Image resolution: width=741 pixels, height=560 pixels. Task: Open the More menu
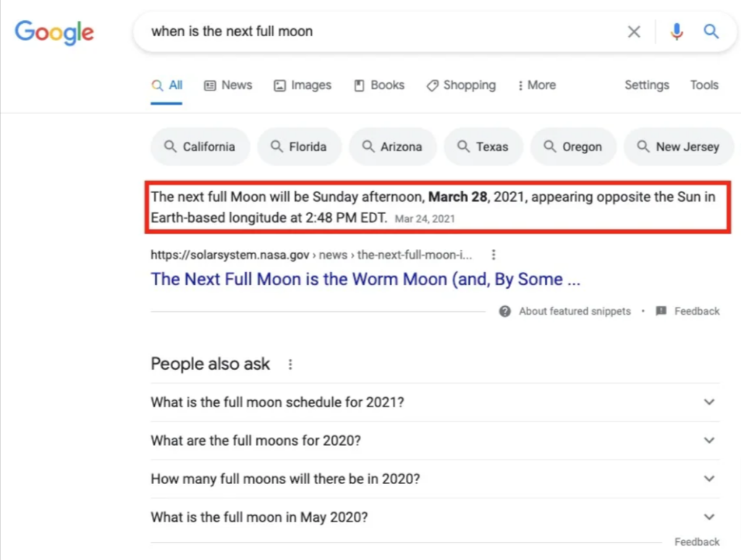pos(536,85)
